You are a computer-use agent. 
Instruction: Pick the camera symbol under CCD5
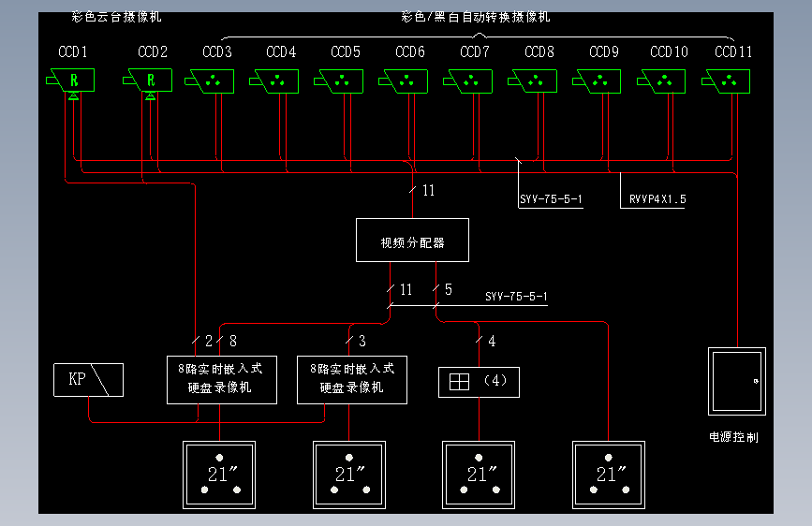point(339,81)
